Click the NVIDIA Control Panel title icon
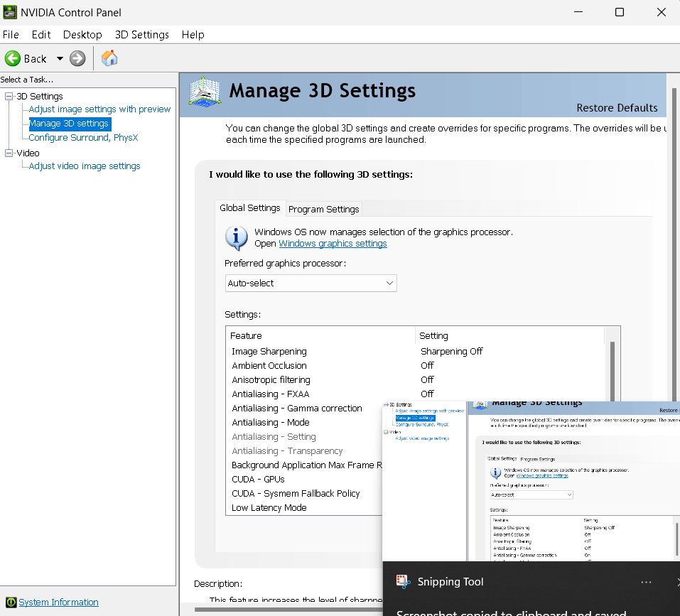The image size is (680, 616). pos(10,12)
